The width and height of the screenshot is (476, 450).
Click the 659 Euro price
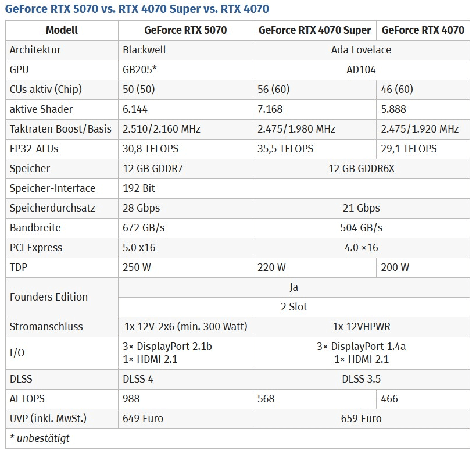click(x=362, y=418)
